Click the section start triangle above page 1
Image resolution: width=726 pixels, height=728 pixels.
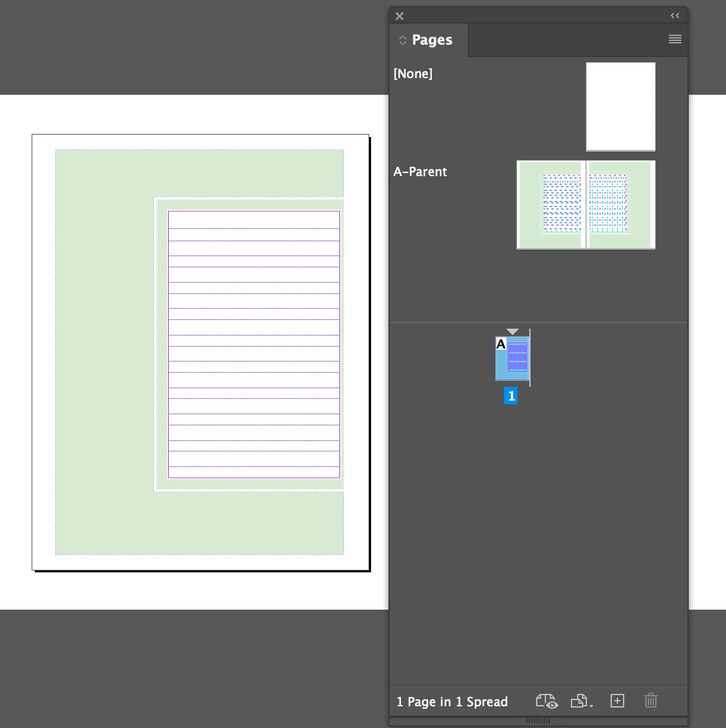tap(513, 332)
